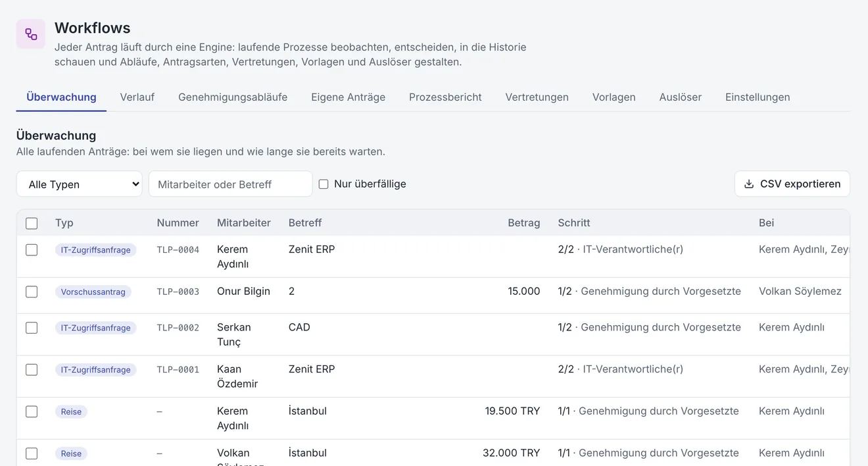
Task: Check the row TLP-0004 checkbox
Action: [x=32, y=250]
